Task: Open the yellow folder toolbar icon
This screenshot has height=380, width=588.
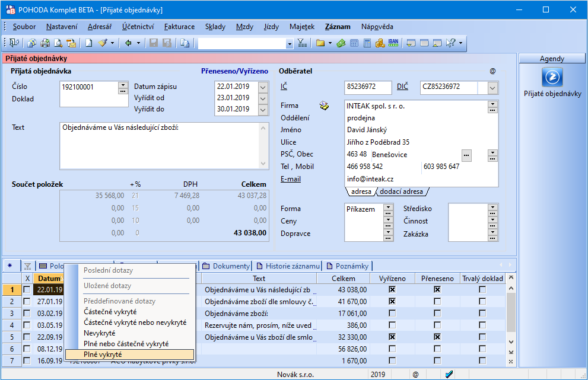Action: point(320,43)
